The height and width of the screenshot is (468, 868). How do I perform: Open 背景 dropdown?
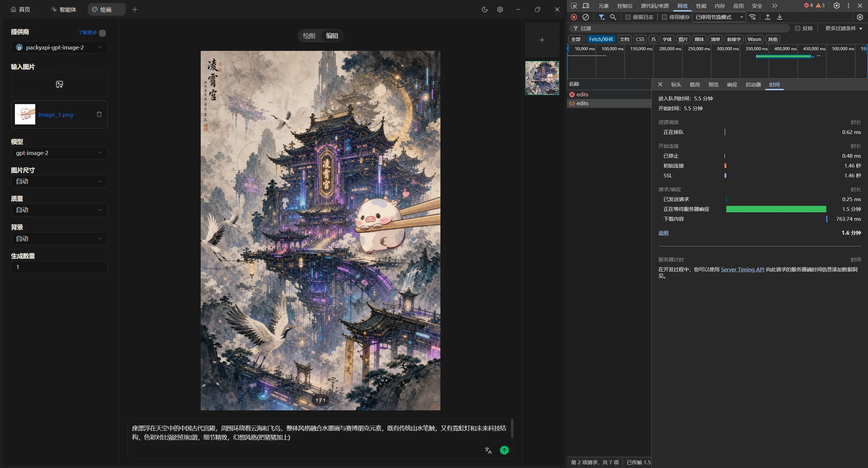(x=59, y=238)
